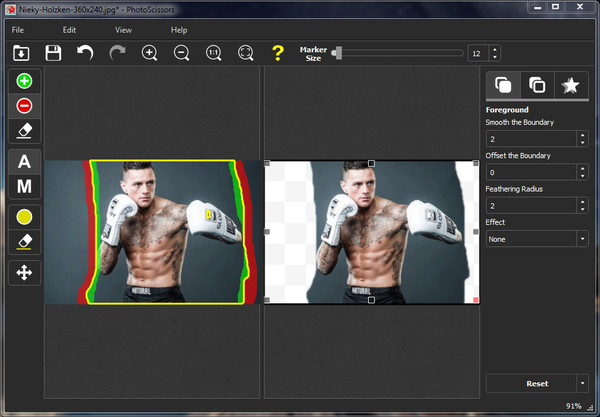Switch to the star effects tab
Viewport: 600px width, 417px height.
[x=570, y=85]
